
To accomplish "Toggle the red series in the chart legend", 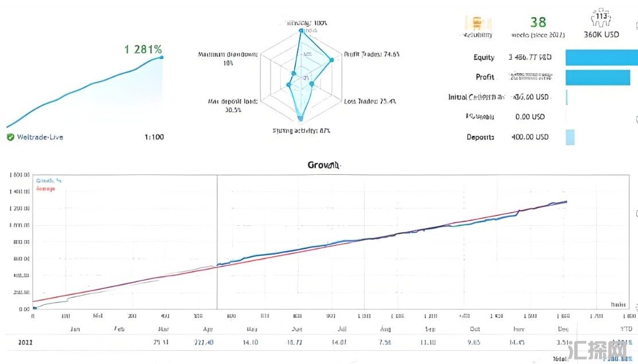I will (x=46, y=189).
